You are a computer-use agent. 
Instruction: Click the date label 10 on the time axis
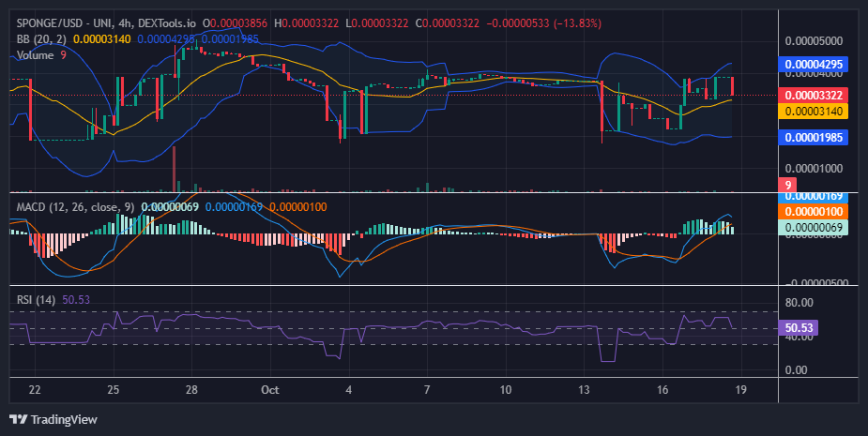pyautogui.click(x=506, y=389)
